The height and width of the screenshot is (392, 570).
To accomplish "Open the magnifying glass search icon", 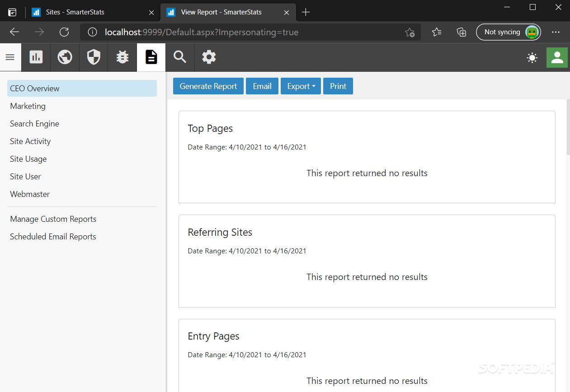I will (x=180, y=57).
